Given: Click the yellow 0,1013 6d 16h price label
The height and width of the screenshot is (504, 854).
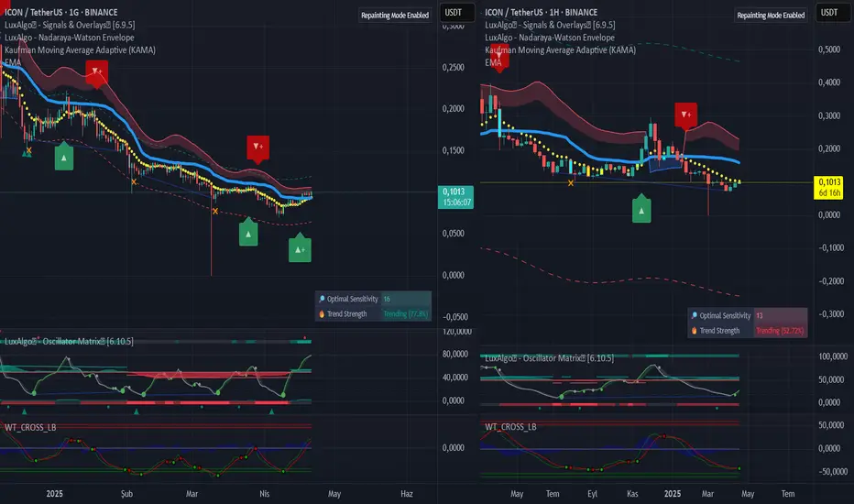Looking at the screenshot, I should 828,188.
